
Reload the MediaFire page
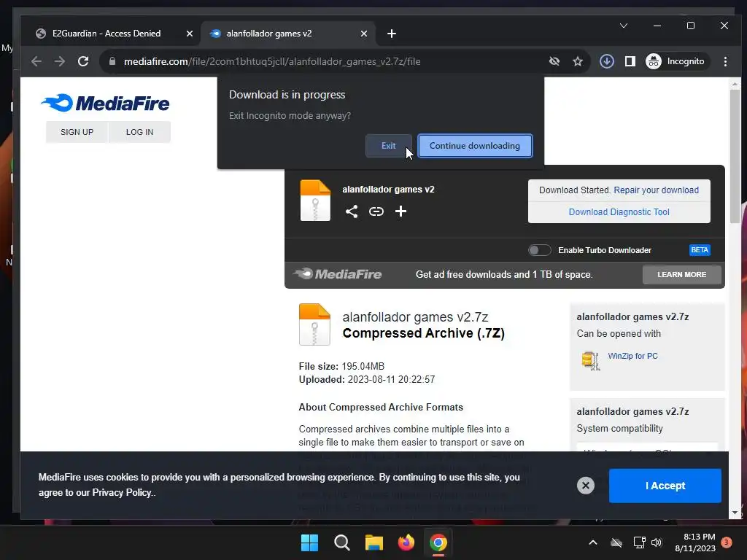coord(83,61)
